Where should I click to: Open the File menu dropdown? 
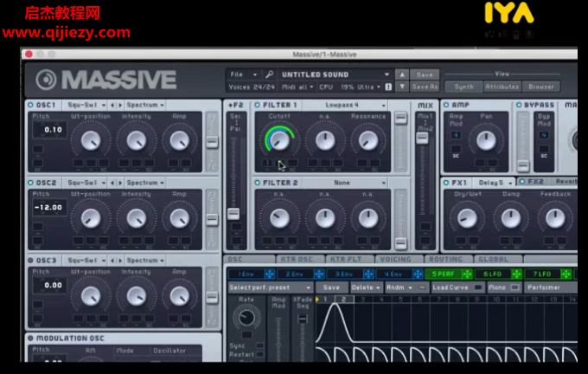point(243,74)
